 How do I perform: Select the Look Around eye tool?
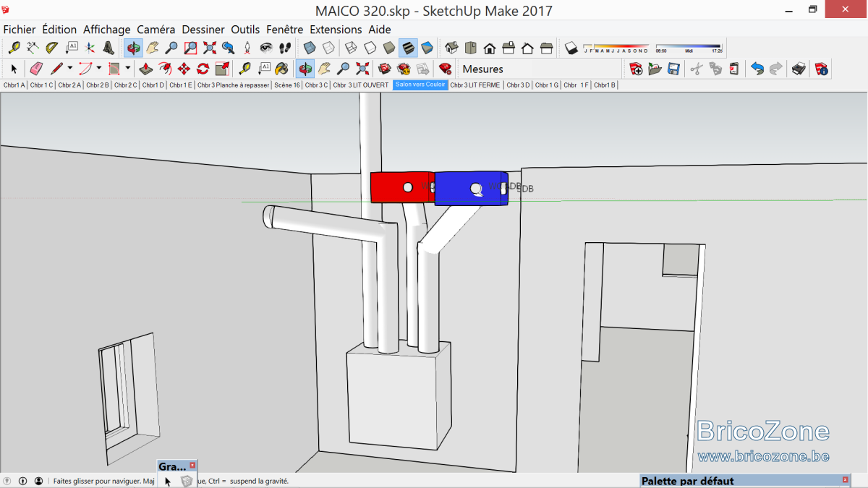(x=266, y=48)
